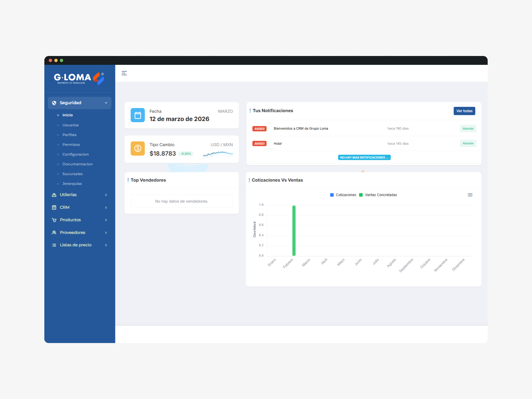The image size is (532, 399).
Task: Click Atender on Bienvenidos notification
Action: click(468, 129)
